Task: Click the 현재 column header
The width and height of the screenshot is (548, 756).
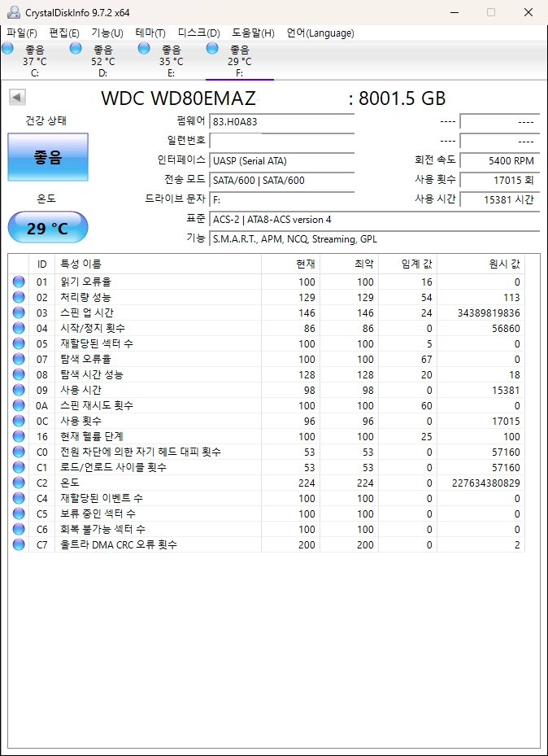Action: coord(290,264)
